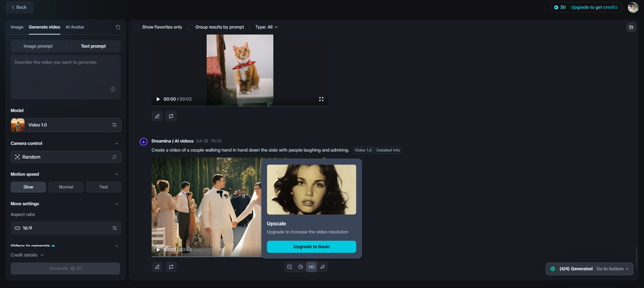This screenshot has width=644, height=288.
Task: Click regenerate icon under the wedding video
Action: click(x=171, y=267)
